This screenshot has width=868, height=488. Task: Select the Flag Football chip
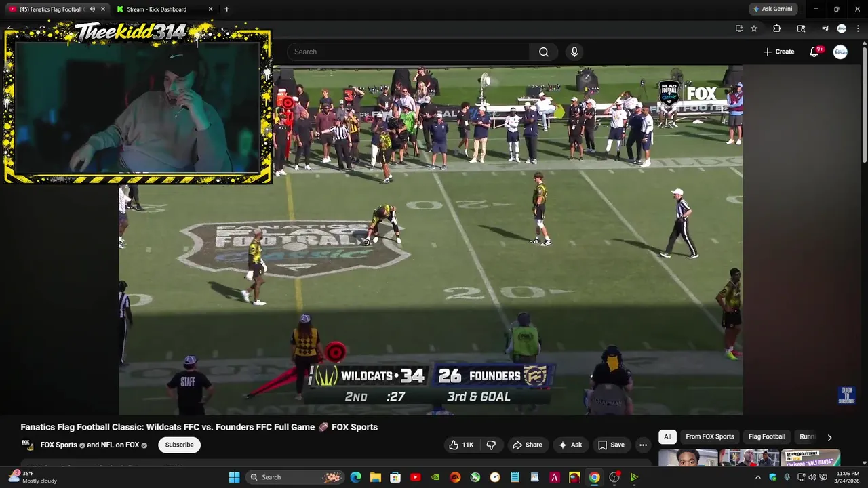767,436
